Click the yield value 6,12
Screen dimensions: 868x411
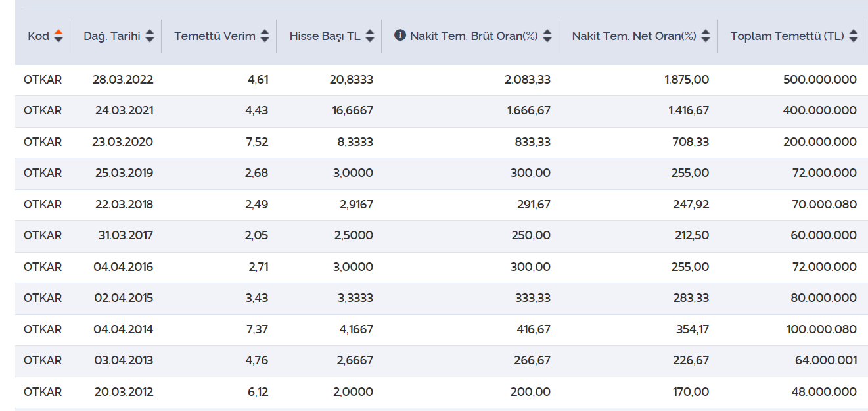point(258,392)
